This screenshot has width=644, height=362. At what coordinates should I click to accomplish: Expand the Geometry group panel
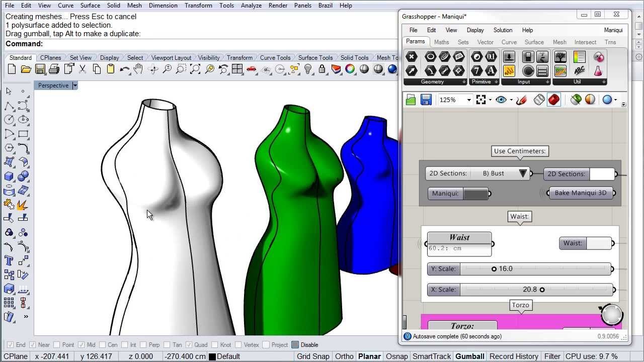(x=464, y=81)
